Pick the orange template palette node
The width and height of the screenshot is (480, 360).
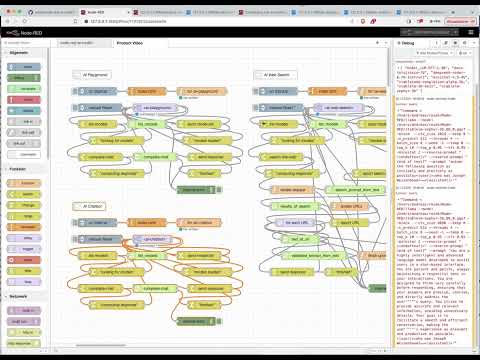[x=24, y=227]
